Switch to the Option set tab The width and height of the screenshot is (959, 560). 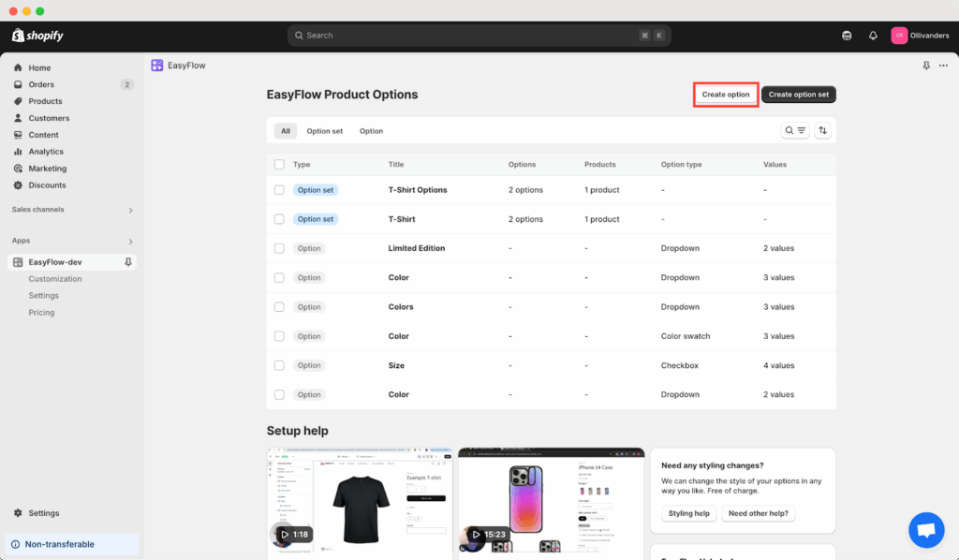tap(324, 130)
